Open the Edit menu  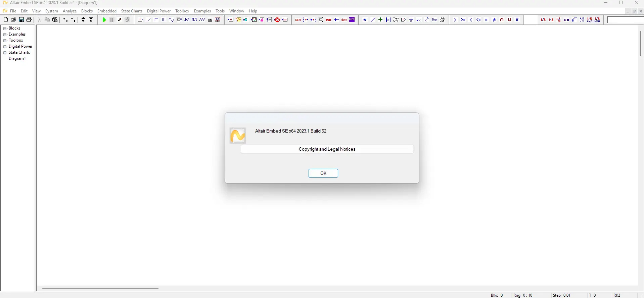[x=24, y=11]
